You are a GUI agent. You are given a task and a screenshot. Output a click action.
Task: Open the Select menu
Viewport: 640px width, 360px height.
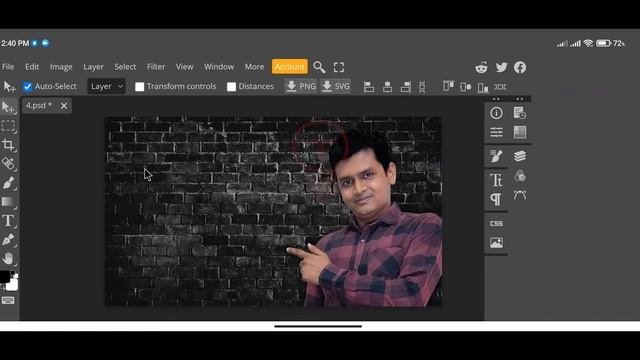pos(125,67)
